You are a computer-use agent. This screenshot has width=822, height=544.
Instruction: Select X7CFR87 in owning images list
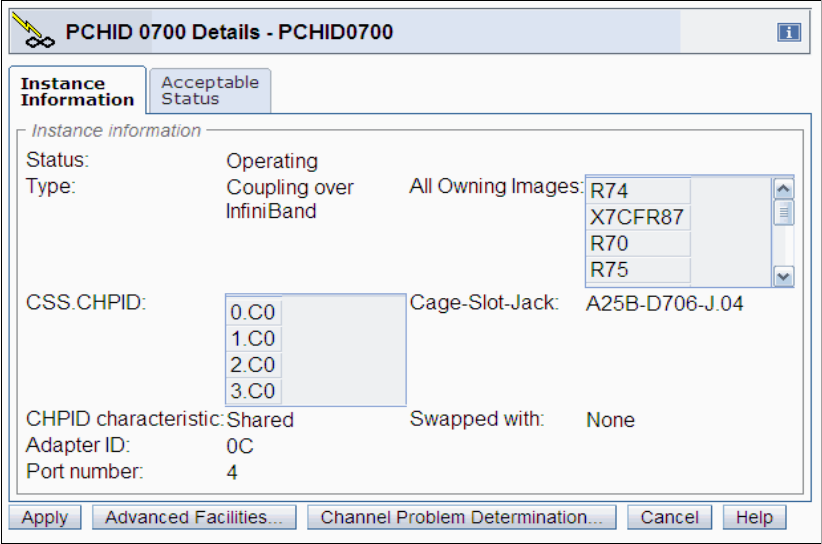point(636,217)
